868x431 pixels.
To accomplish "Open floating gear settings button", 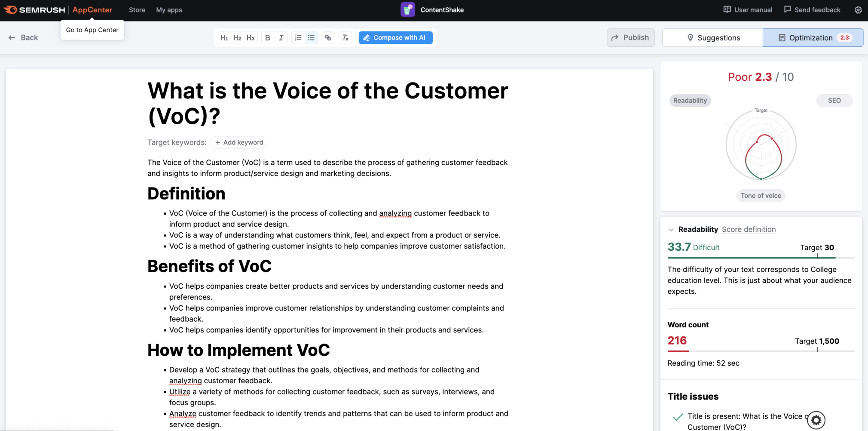I will [816, 420].
